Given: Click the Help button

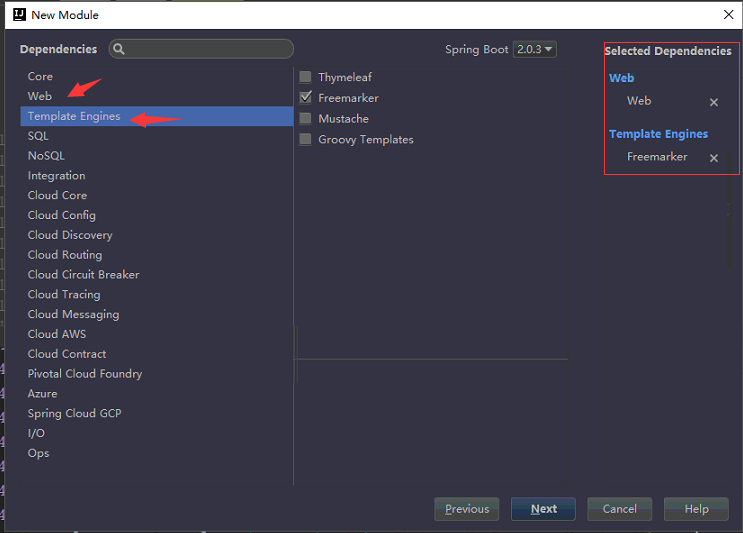Looking at the screenshot, I should click(697, 509).
